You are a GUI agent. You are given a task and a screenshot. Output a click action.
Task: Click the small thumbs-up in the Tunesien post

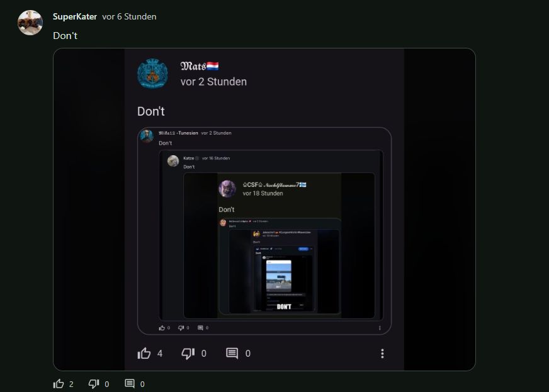coord(162,328)
